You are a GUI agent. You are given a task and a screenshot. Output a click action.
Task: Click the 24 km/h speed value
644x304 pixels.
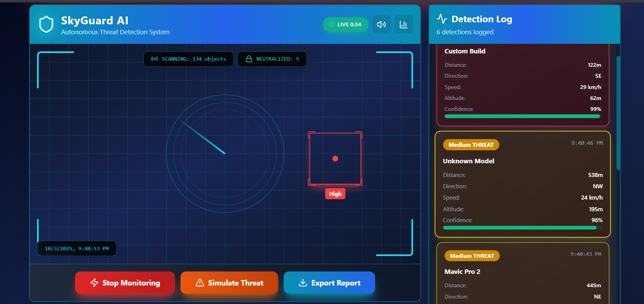point(592,198)
